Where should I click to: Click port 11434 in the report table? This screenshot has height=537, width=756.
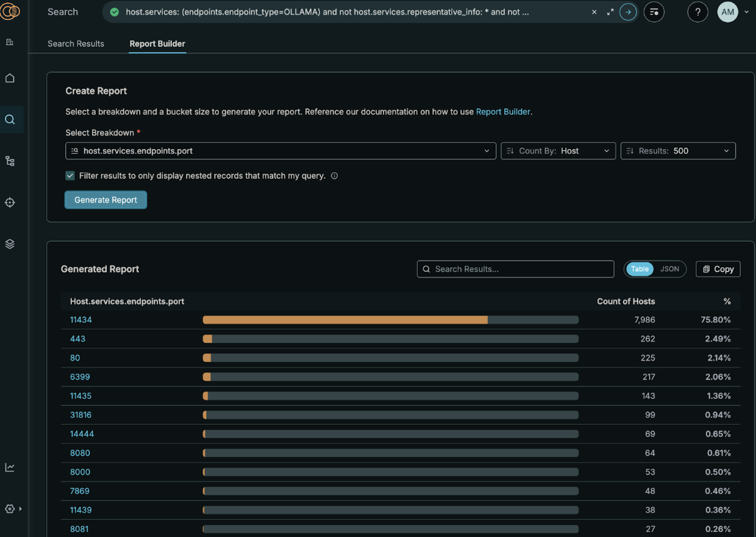[x=81, y=319]
